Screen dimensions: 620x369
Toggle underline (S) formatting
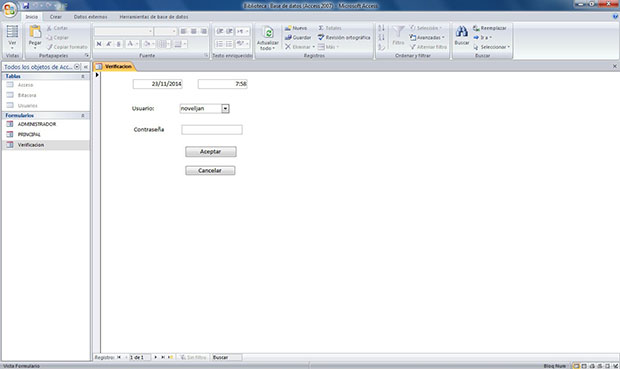coord(118,44)
